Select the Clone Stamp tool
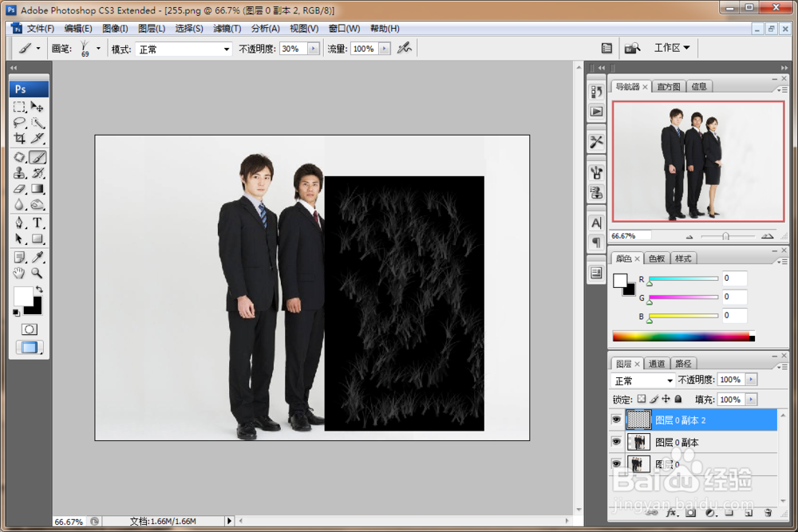 (x=19, y=173)
